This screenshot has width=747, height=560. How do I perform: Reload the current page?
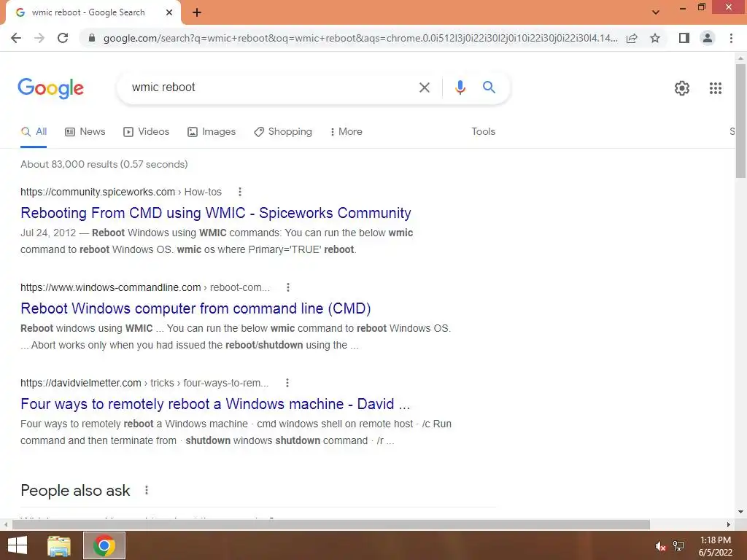[x=63, y=38]
